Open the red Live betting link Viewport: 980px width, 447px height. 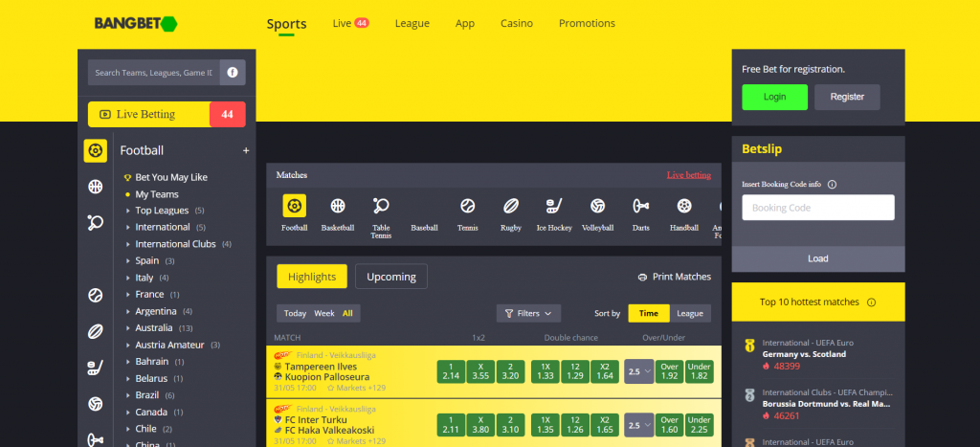tap(689, 175)
